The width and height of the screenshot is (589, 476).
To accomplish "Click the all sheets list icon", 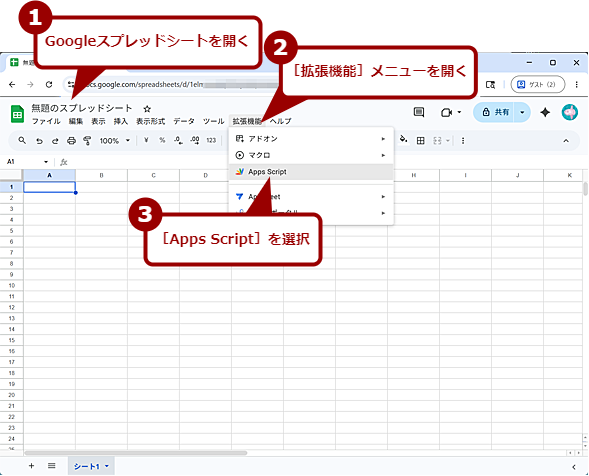I will pos(52,466).
